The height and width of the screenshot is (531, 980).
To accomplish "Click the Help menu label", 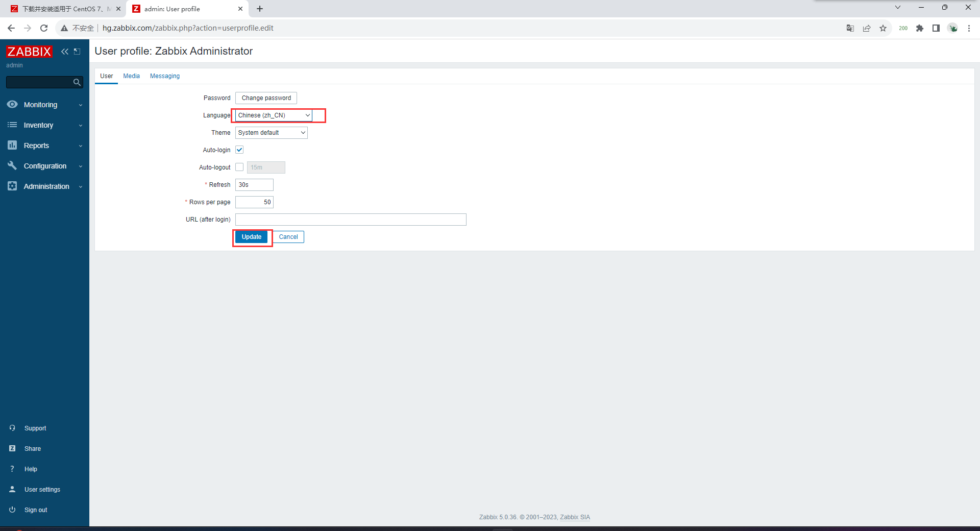I will (31, 469).
